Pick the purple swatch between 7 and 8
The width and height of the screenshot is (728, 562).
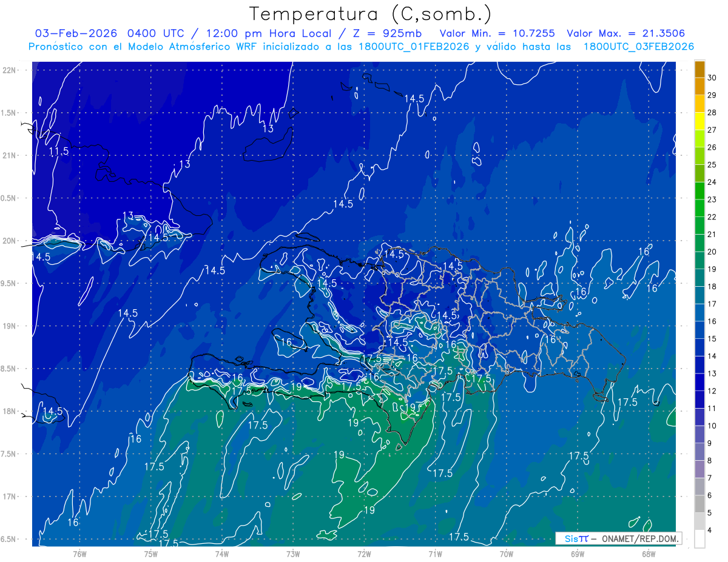click(699, 469)
